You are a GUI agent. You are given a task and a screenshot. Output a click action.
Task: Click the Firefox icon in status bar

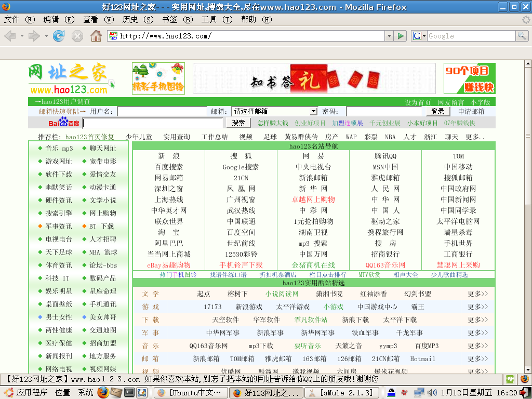525,379
